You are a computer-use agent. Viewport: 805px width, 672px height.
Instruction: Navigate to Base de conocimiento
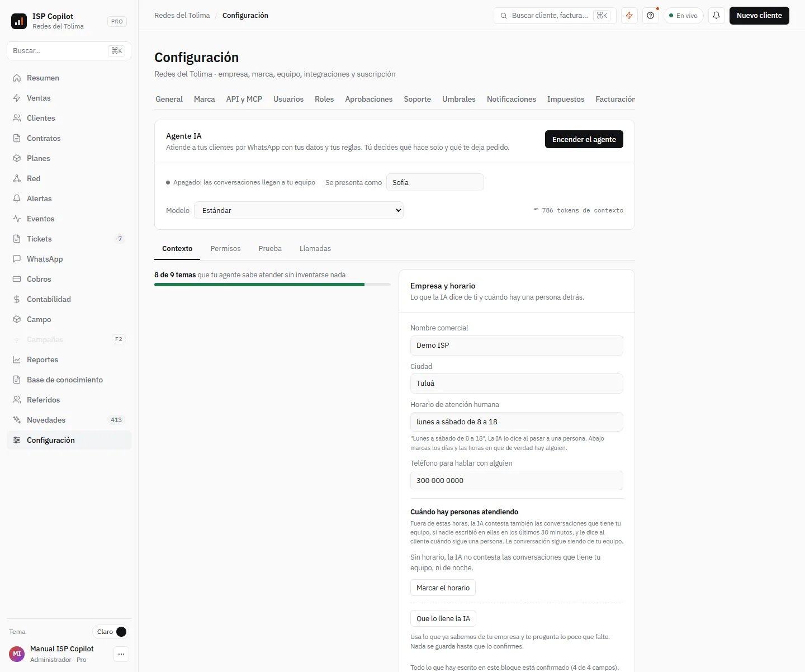click(x=69, y=380)
